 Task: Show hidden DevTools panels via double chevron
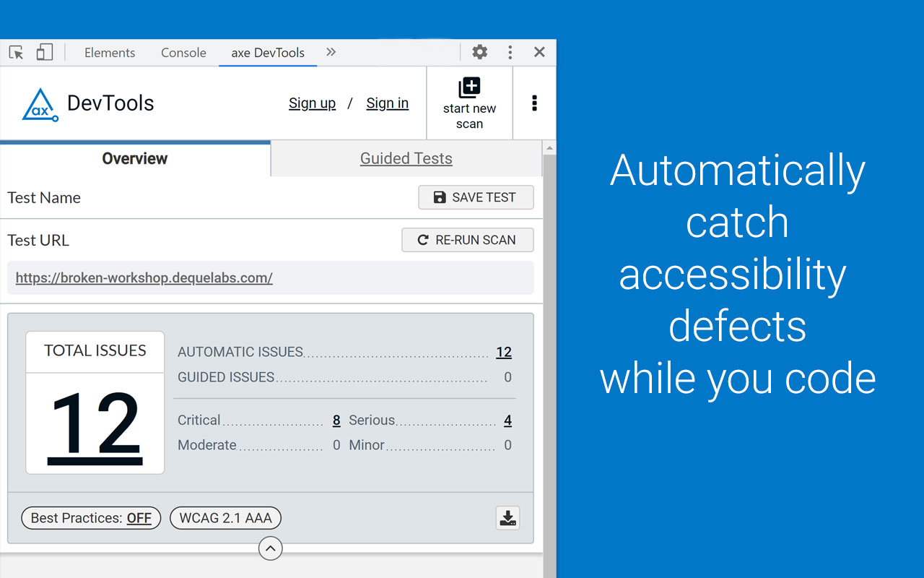coord(331,52)
